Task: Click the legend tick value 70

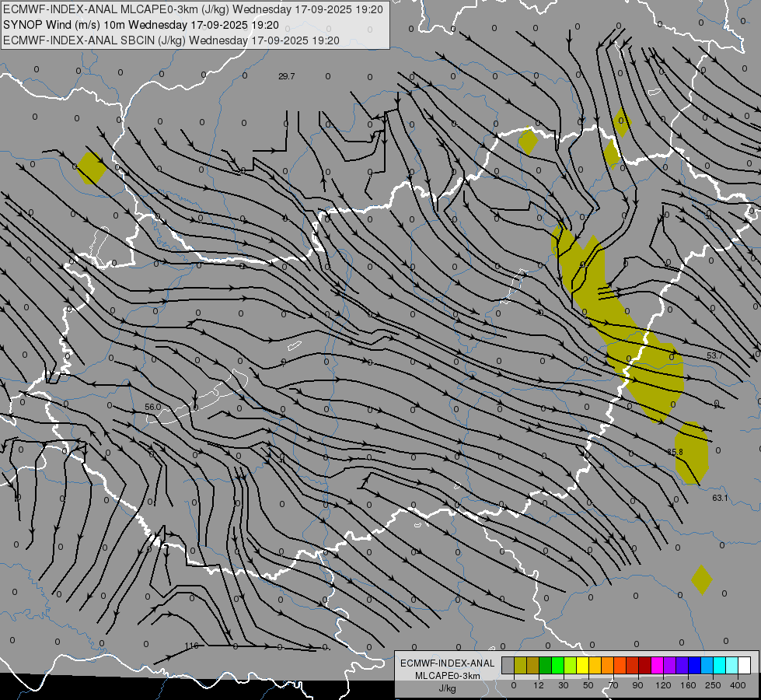Action: click(x=613, y=685)
